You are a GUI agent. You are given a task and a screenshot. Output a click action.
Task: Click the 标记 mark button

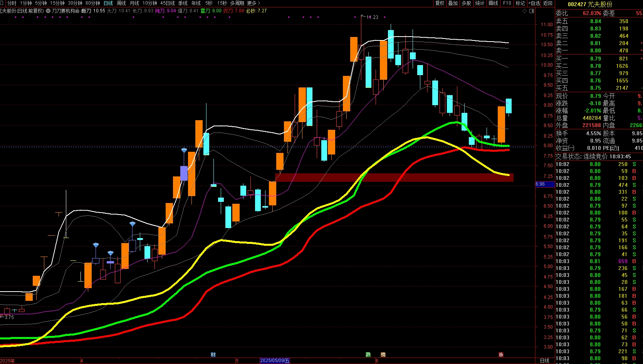(520, 3)
